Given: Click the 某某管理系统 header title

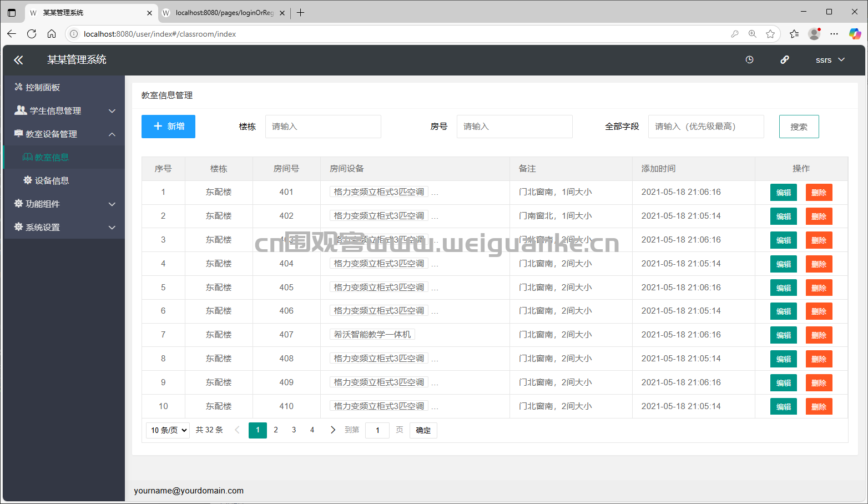Looking at the screenshot, I should (x=77, y=60).
